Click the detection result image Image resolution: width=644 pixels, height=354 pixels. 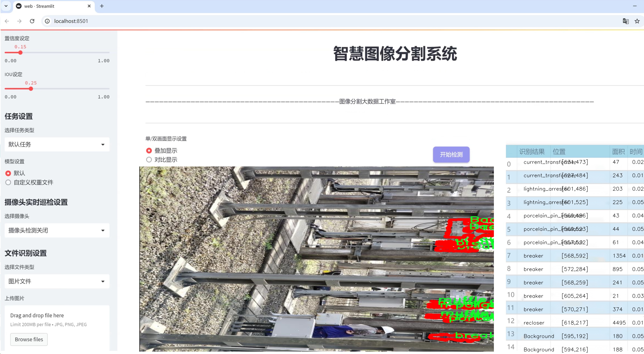tap(317, 259)
